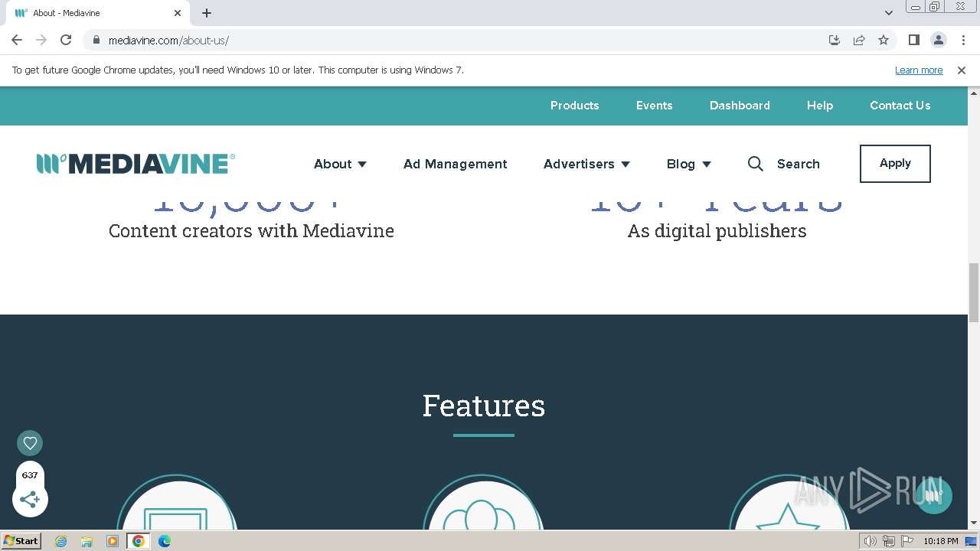
Task: Click Chrome taskbar icon
Action: click(x=138, y=541)
